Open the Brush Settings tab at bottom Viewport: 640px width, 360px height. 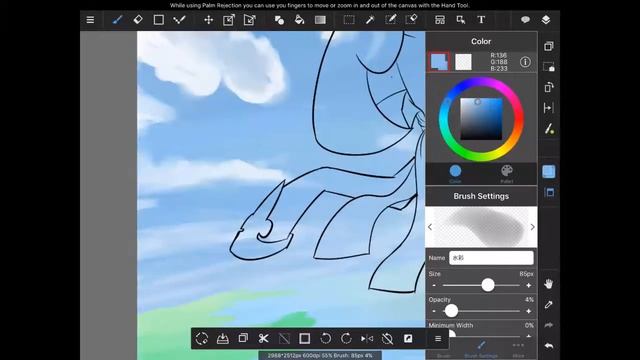click(x=481, y=349)
